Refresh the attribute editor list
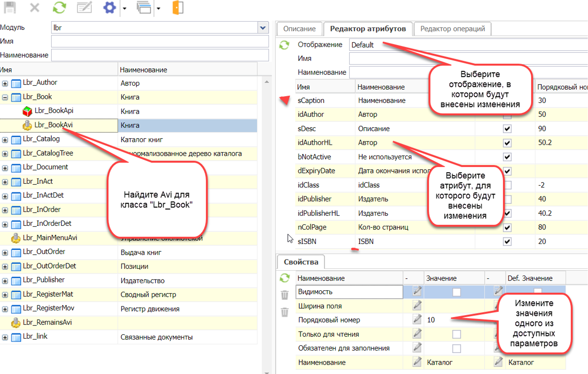Viewport: 588px width, 374px height. pos(284,45)
